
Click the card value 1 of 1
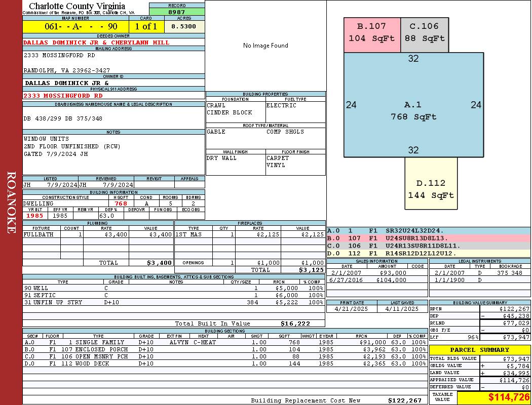point(146,26)
